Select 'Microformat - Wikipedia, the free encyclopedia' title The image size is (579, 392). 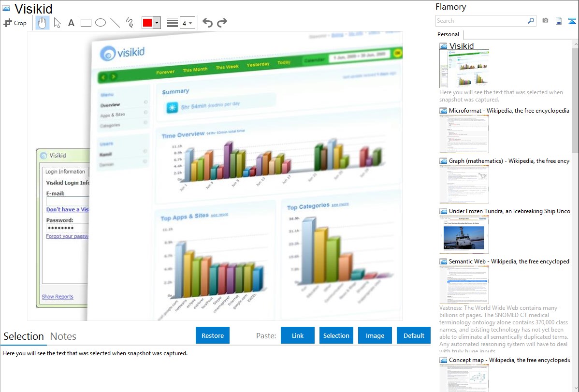coord(509,111)
